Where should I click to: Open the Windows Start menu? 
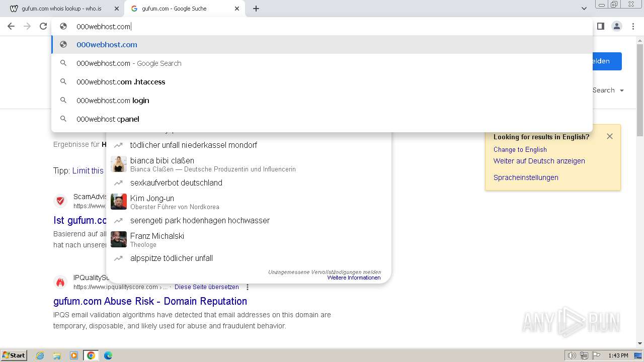[x=14, y=355]
